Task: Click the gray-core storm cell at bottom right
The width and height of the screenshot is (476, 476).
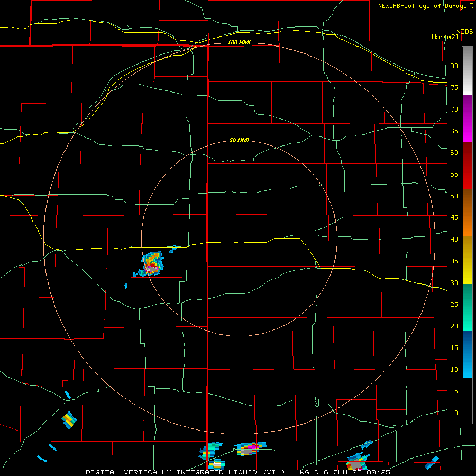Action: coord(358,462)
